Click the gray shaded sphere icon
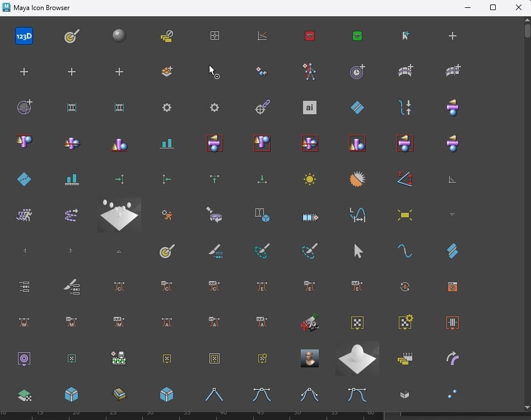Image resolution: width=531 pixels, height=420 pixels. click(x=119, y=35)
